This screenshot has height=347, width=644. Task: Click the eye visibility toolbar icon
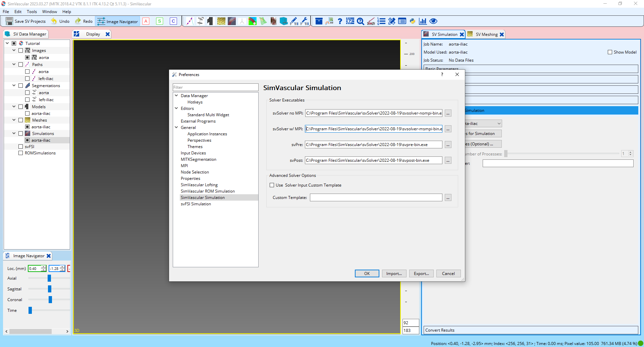[433, 21]
